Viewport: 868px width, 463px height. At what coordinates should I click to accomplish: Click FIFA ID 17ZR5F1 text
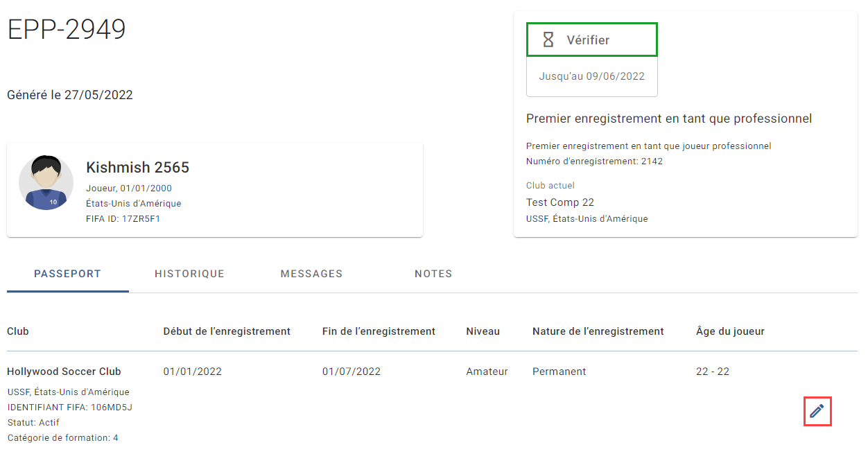[x=123, y=219]
